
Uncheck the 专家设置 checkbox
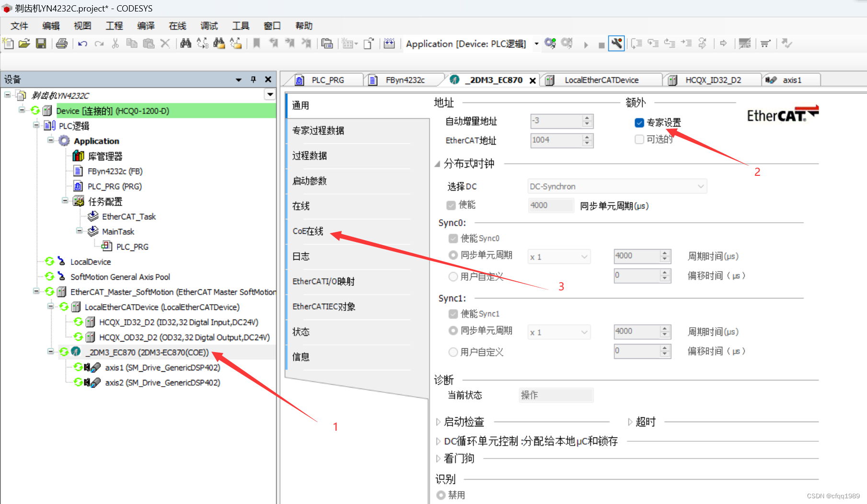[639, 123]
